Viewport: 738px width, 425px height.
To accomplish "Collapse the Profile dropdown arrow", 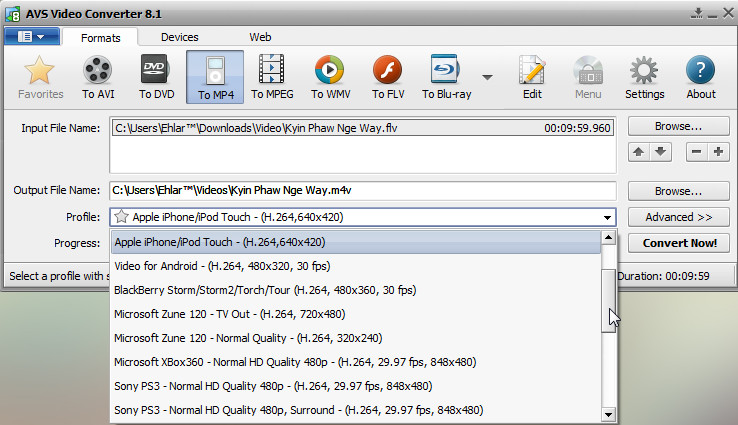I will [607, 217].
